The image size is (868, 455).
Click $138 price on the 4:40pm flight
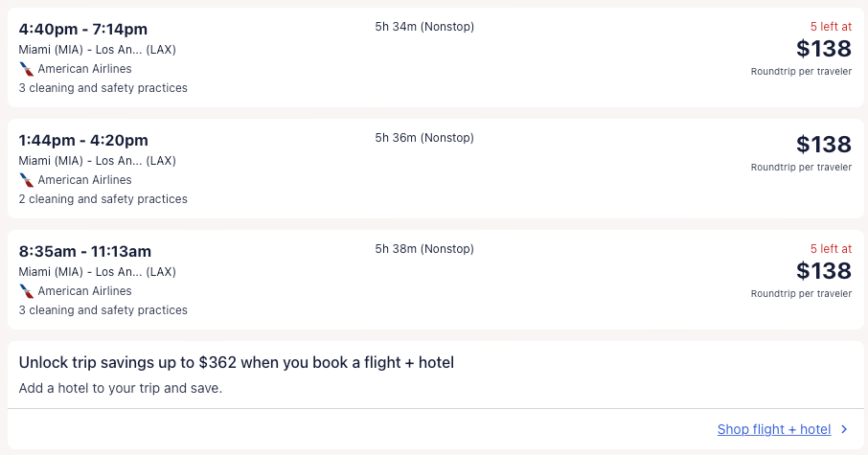(x=823, y=49)
